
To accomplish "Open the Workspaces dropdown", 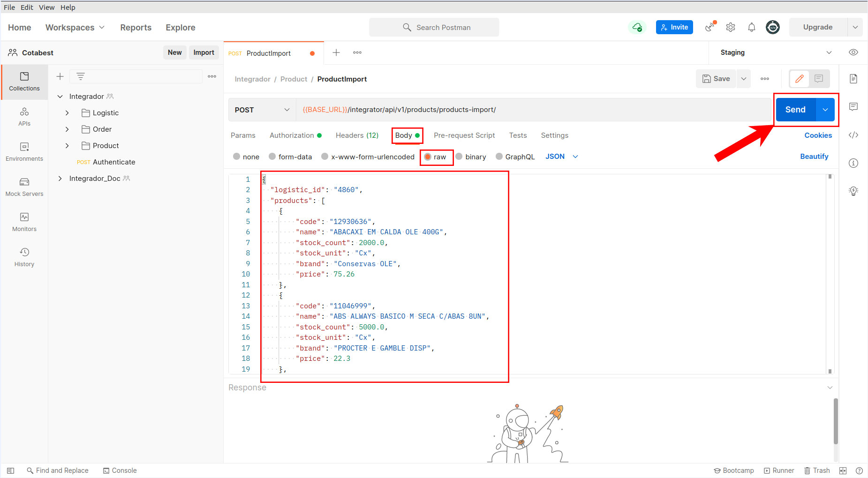I will [75, 27].
